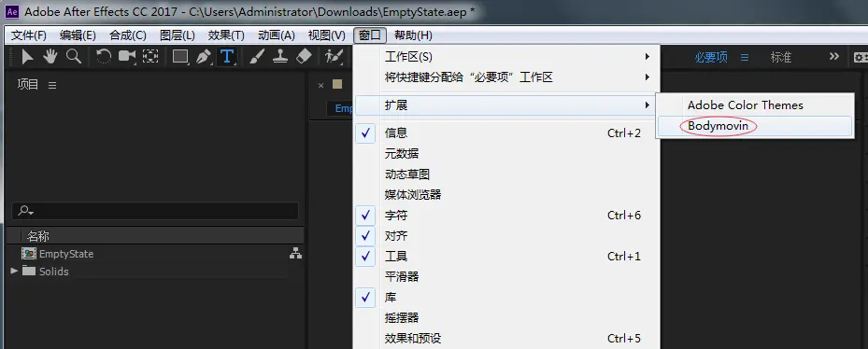
Task: Click the project search field
Action: [155, 211]
